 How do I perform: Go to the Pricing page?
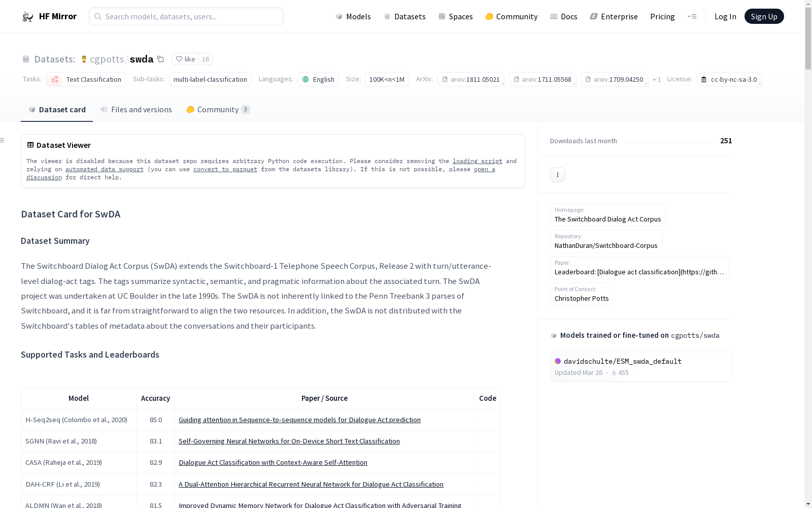662,16
